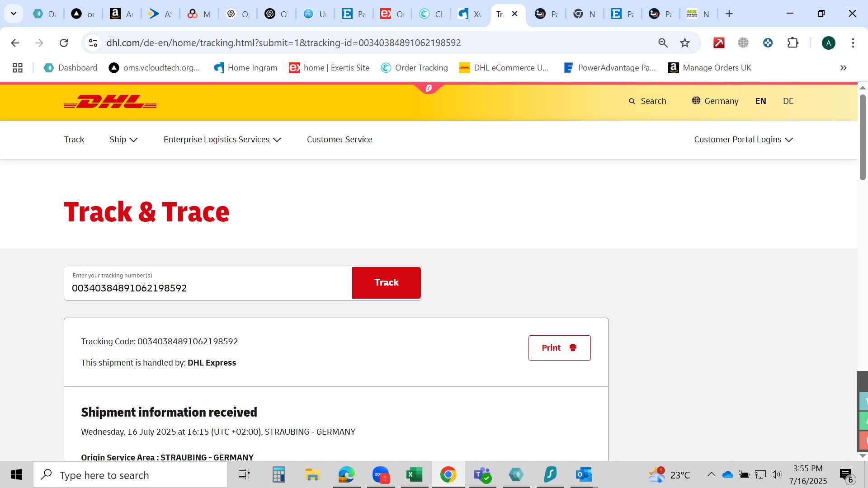
Task: Open Home Ingram bookmark
Action: click(245, 68)
